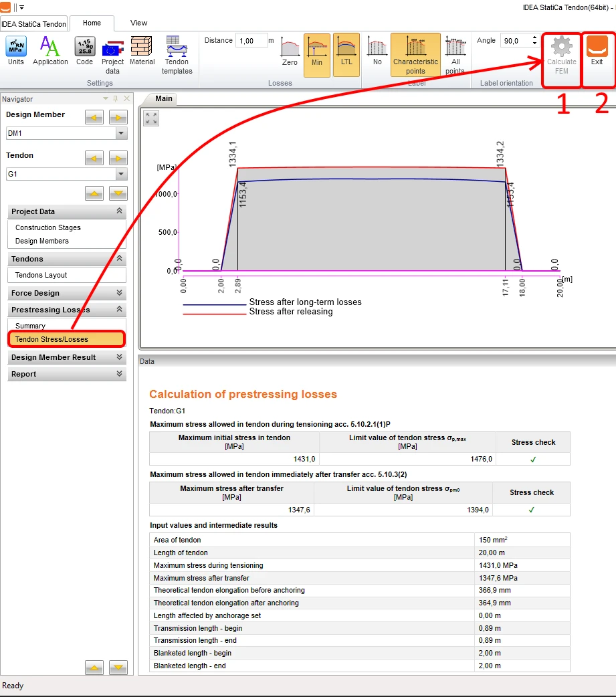This screenshot has width=616, height=697.
Task: Toggle the Min losses display
Action: tap(317, 55)
